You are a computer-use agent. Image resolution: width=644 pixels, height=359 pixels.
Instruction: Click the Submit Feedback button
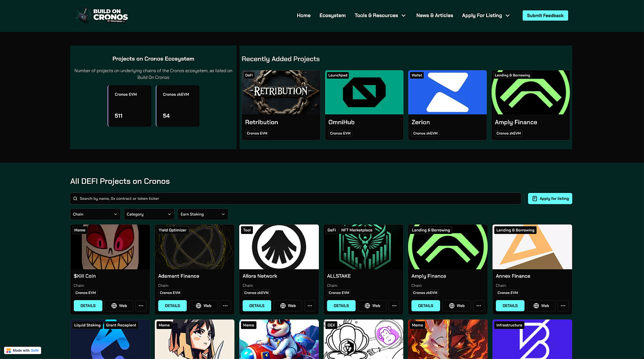pyautogui.click(x=545, y=15)
